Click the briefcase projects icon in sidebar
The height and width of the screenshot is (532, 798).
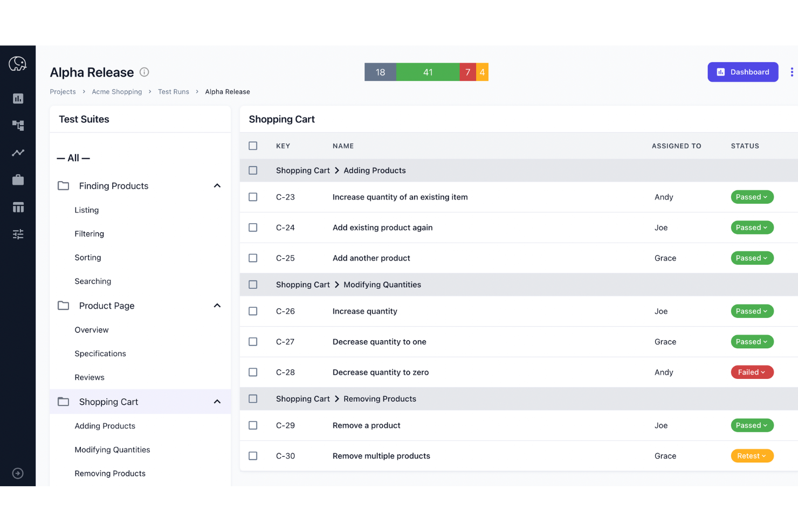point(18,179)
